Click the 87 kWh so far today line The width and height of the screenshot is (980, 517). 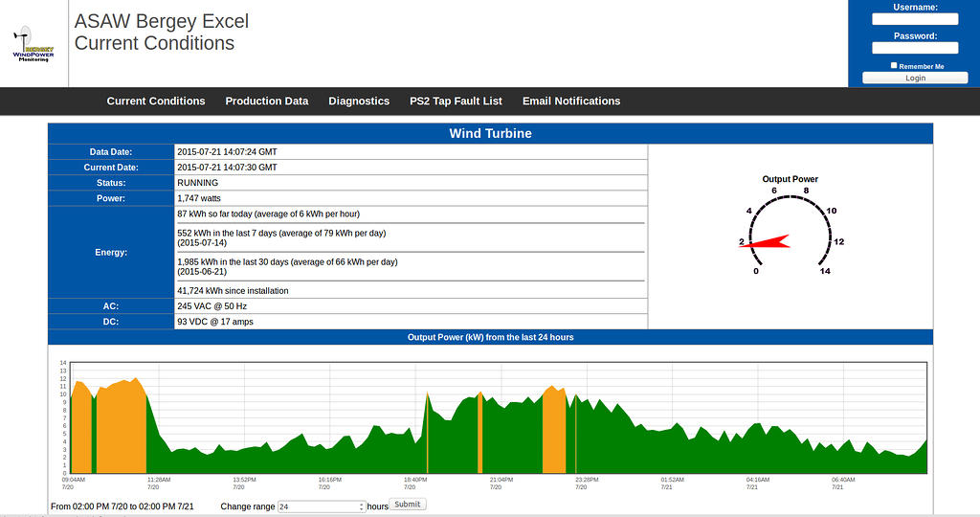click(268, 214)
